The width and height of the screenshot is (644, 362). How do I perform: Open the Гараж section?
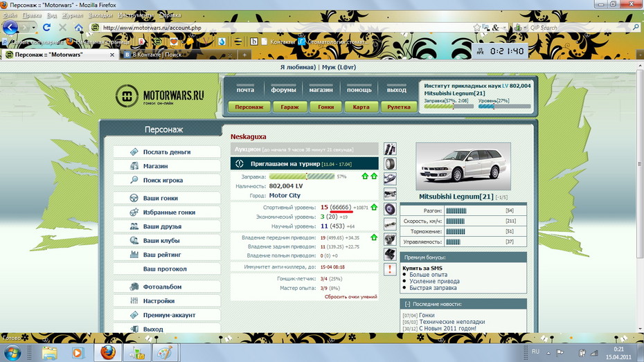click(285, 107)
